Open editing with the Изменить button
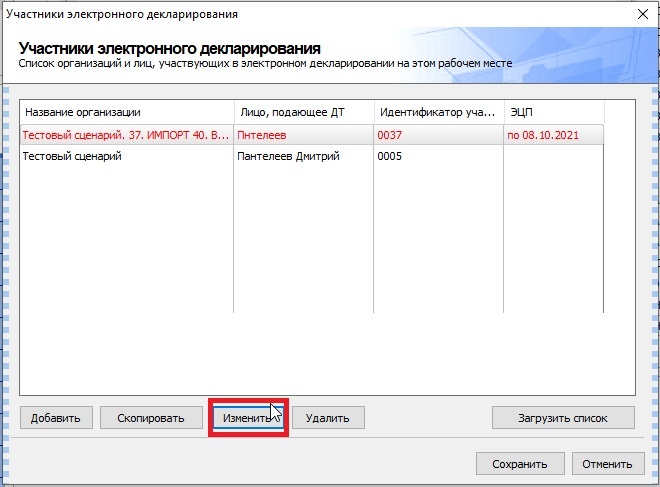Viewport: 660px width, 487px height. pyautogui.click(x=248, y=418)
